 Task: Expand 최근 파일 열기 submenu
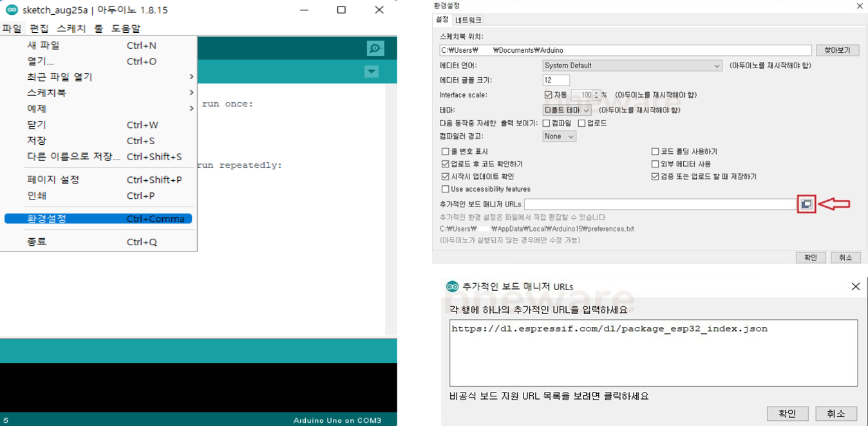click(x=98, y=77)
